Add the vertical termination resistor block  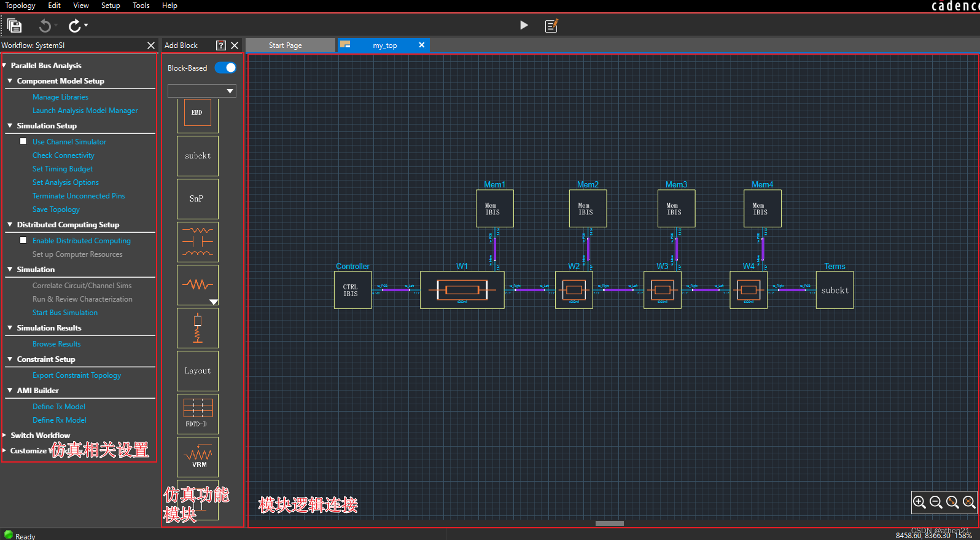point(198,328)
